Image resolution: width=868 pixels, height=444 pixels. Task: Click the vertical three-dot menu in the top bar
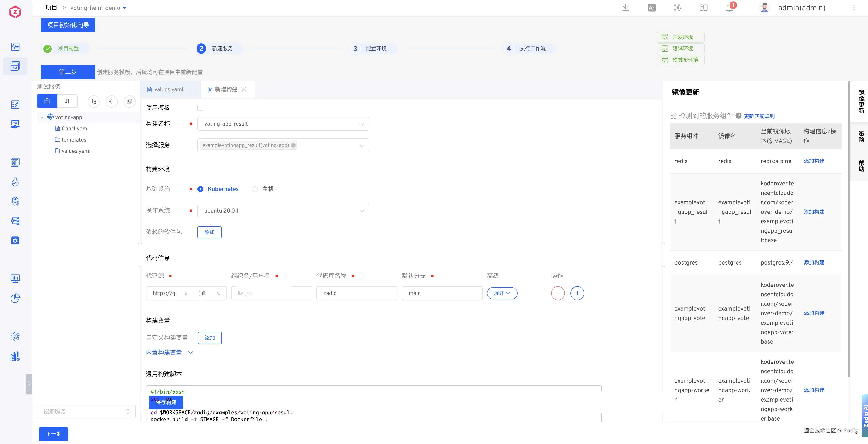[x=854, y=8]
